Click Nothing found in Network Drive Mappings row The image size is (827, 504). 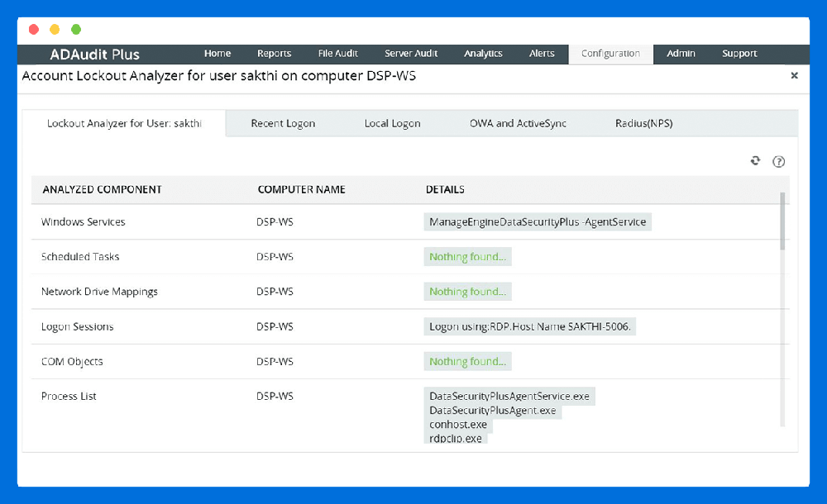(467, 292)
